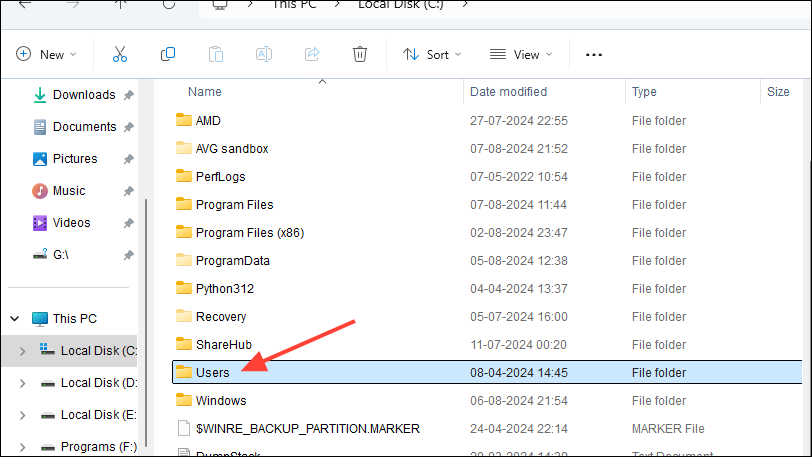This screenshot has width=812, height=457.
Task: Click the pin icon beside Documents
Action: (x=128, y=127)
